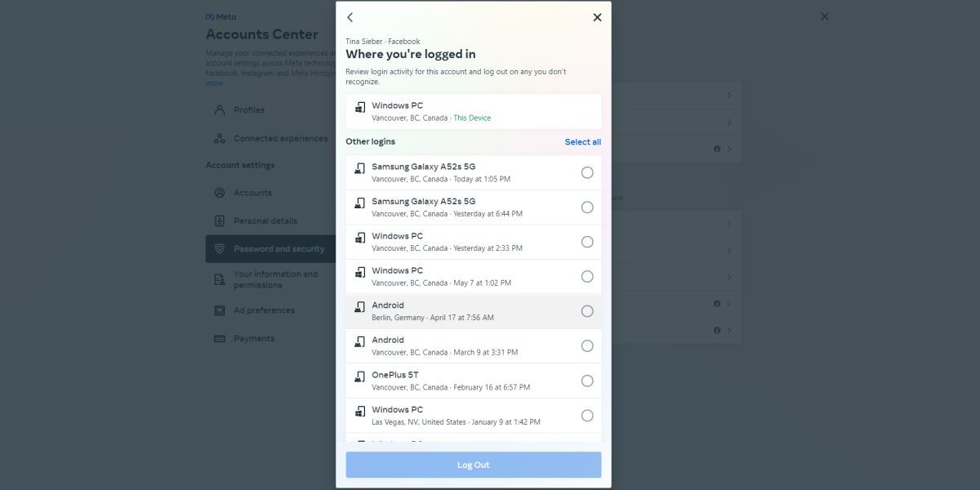Select the OnePlus 5T login radio button
This screenshot has height=490, width=980.
point(587,381)
